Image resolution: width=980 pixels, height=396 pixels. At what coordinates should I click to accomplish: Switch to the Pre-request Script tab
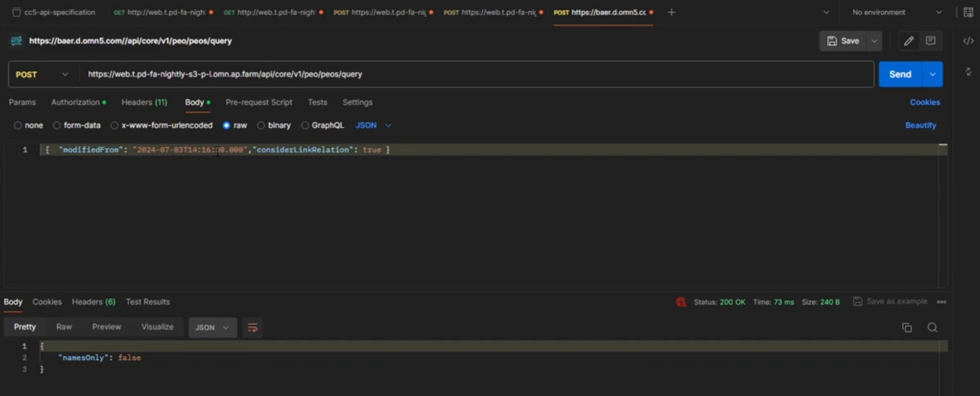point(258,102)
